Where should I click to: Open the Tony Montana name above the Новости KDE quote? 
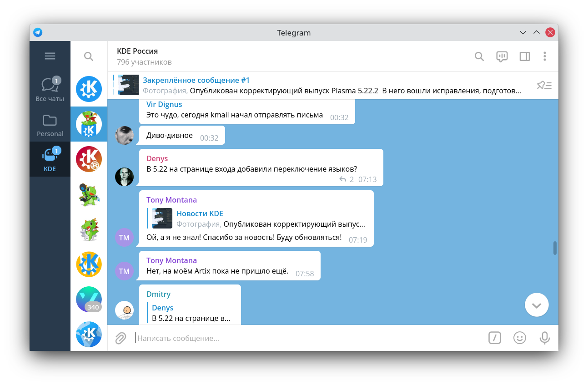tap(171, 200)
